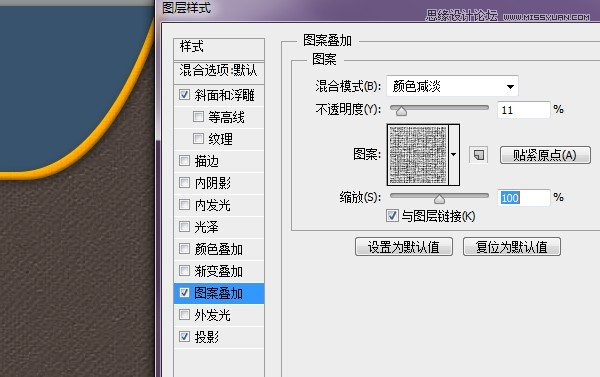The height and width of the screenshot is (377, 600).
Task: Open 渐变叠加 settings page
Action: [x=218, y=271]
